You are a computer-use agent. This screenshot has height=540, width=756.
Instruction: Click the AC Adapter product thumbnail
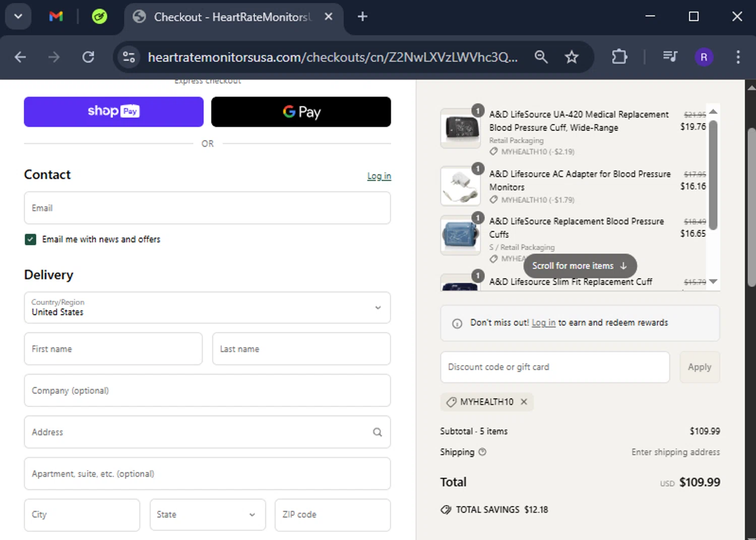point(460,186)
